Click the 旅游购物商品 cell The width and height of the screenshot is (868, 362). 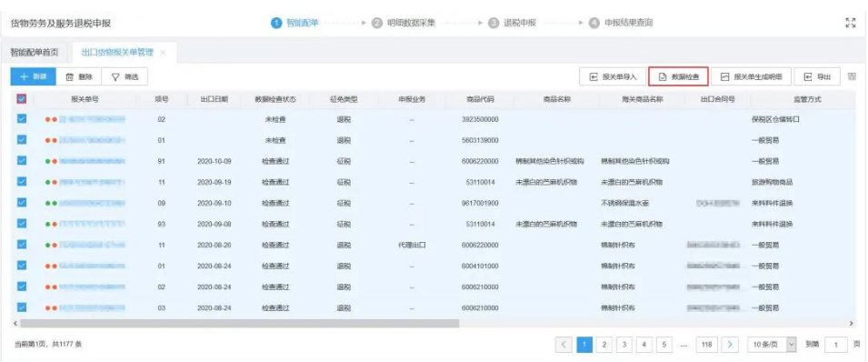(x=772, y=182)
